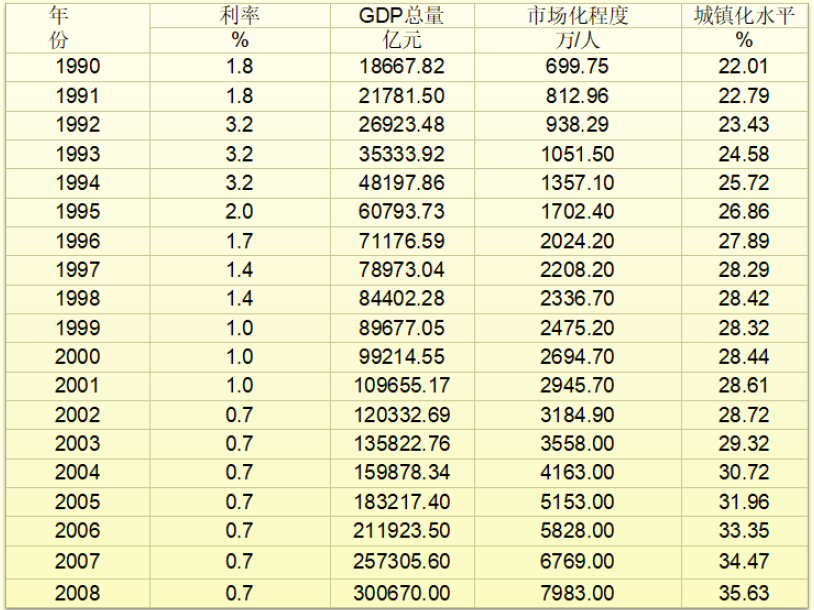This screenshot has width=814, height=610.
Task: Click urbanization value 28.29
Action: point(743,269)
